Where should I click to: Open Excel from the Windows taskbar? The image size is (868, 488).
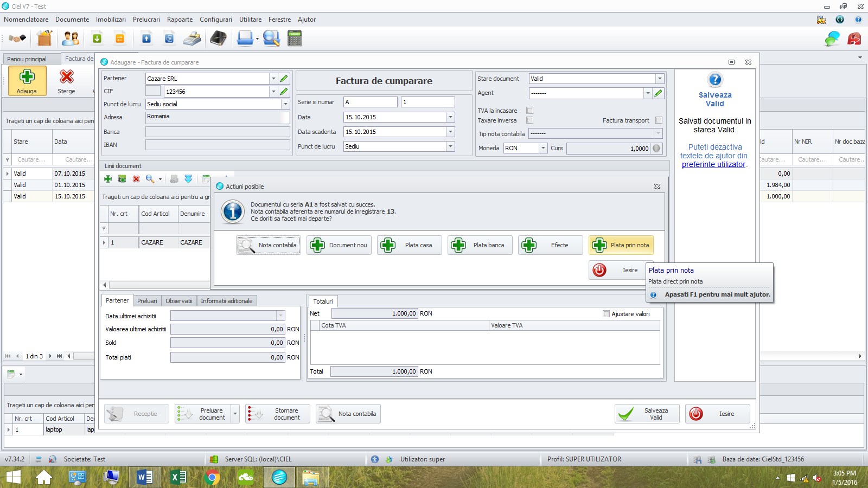tap(178, 477)
